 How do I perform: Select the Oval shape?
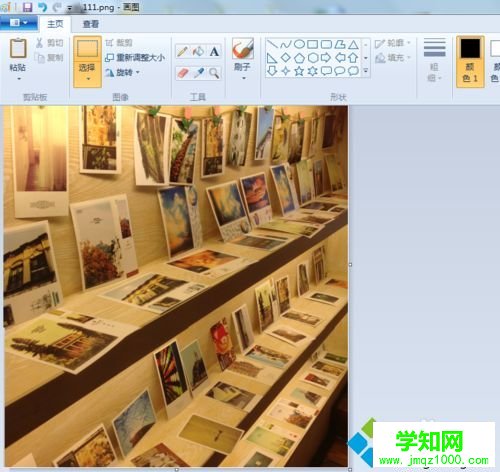(299, 44)
